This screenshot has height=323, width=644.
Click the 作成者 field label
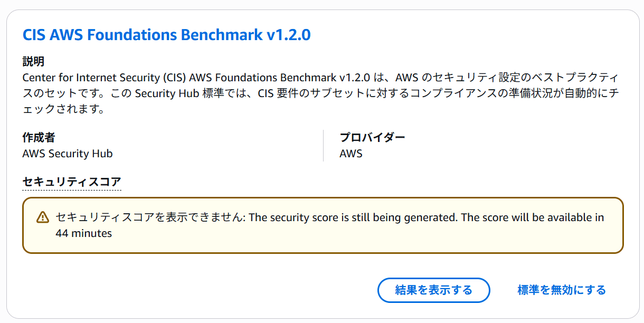tap(39, 138)
